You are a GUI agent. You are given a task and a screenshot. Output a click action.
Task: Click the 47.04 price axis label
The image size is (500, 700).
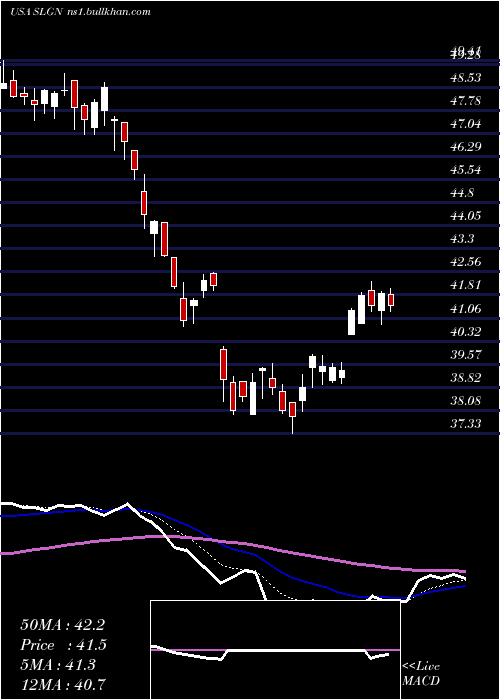(x=466, y=124)
